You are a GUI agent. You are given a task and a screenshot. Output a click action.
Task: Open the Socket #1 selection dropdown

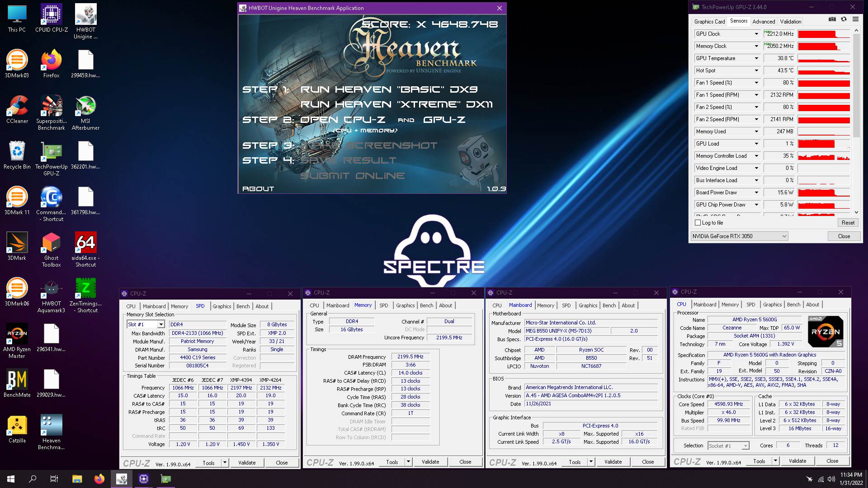745,446
